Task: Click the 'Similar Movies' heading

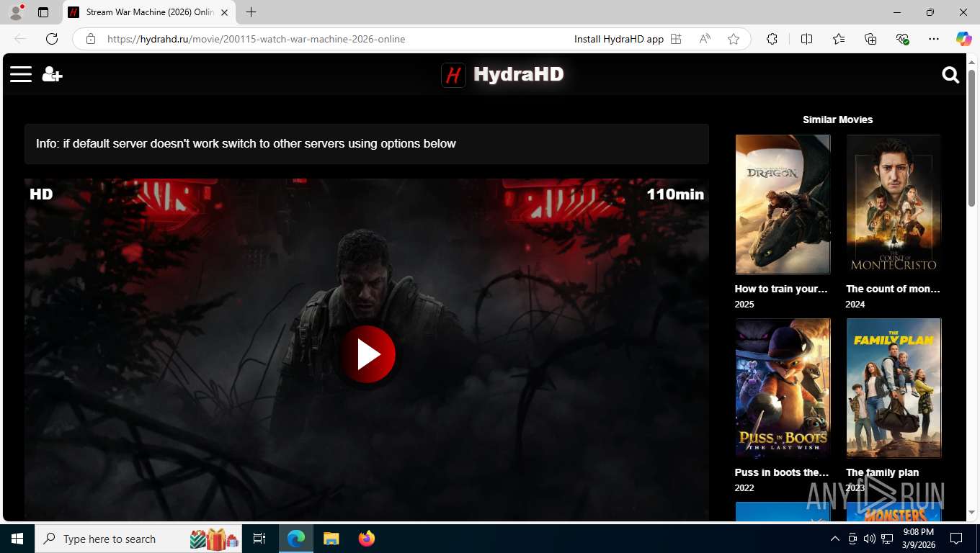Action: pos(838,120)
